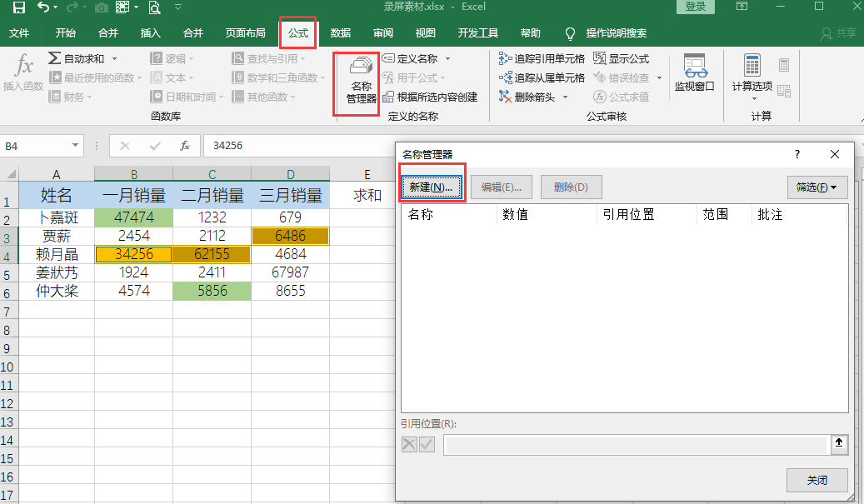Select row 6 header
The image size is (864, 504).
pyautogui.click(x=9, y=292)
